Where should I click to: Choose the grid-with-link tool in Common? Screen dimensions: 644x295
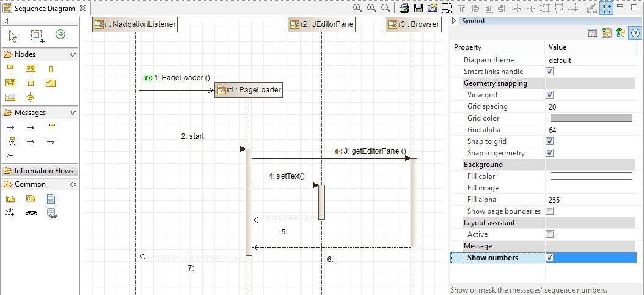(51, 213)
